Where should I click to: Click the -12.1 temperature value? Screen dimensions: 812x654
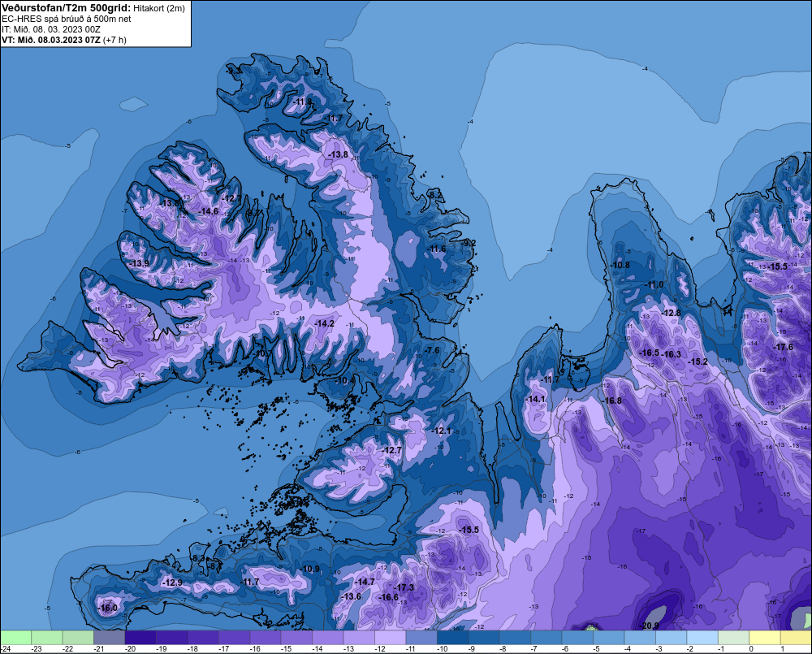point(442,431)
